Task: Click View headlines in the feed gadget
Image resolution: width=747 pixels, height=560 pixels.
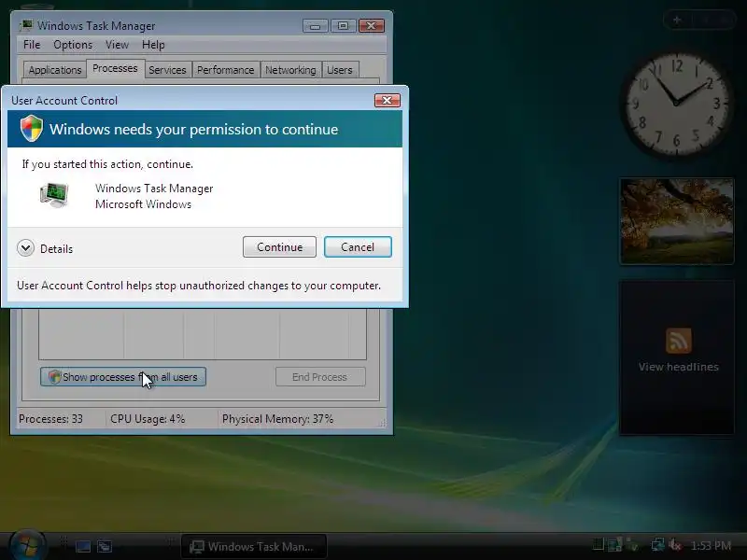Action: click(x=679, y=367)
